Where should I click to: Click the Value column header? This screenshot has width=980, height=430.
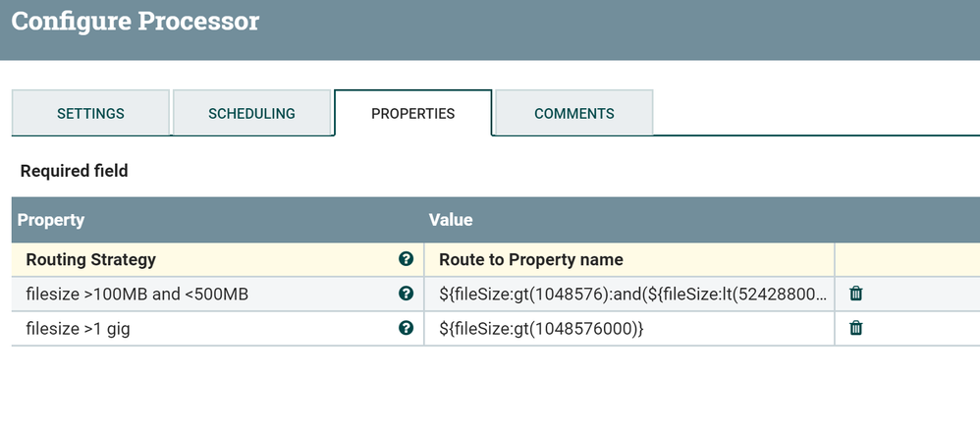point(451,220)
